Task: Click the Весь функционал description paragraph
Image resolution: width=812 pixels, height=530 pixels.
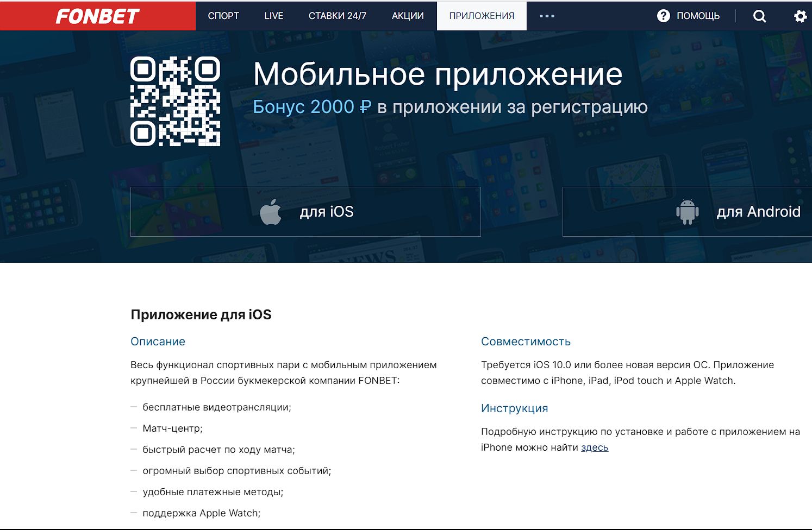Action: click(x=284, y=373)
